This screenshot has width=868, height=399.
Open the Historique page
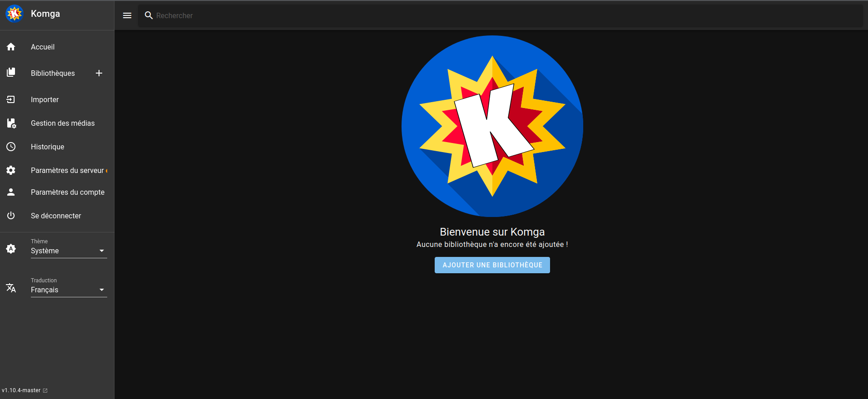pos(48,147)
